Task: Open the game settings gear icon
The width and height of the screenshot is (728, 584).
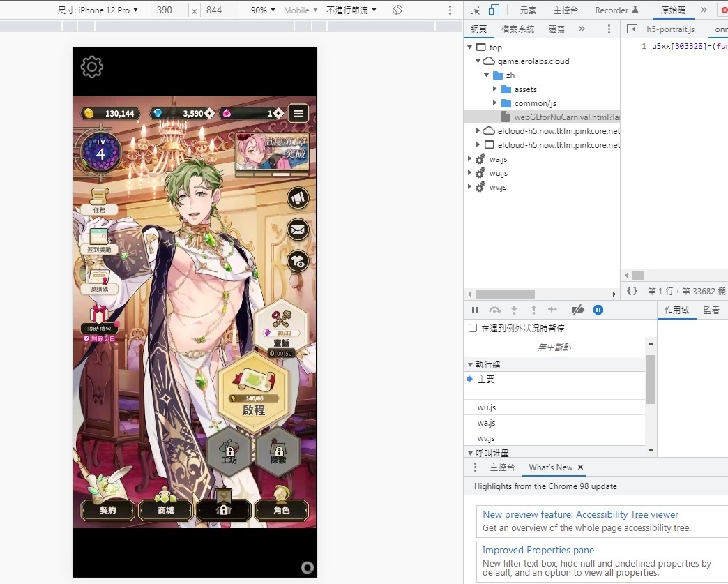Action: [x=92, y=67]
